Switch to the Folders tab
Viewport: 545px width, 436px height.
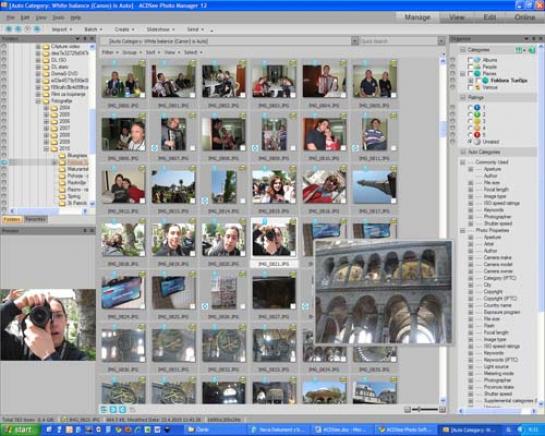point(12,219)
